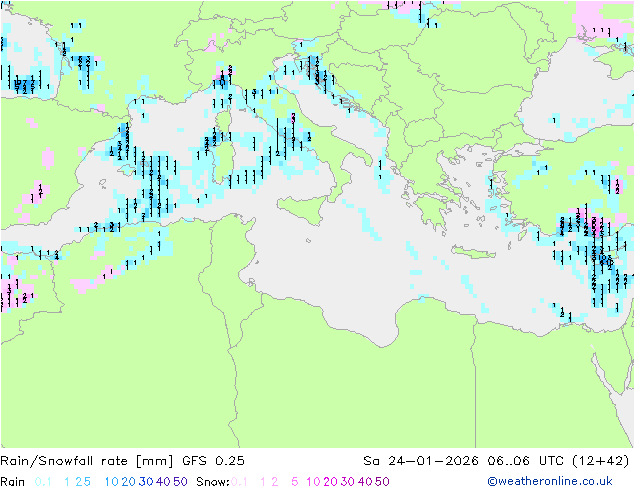Open the weatheronline.co.uk copyright link
This screenshot has width=634, height=490.
550,482
